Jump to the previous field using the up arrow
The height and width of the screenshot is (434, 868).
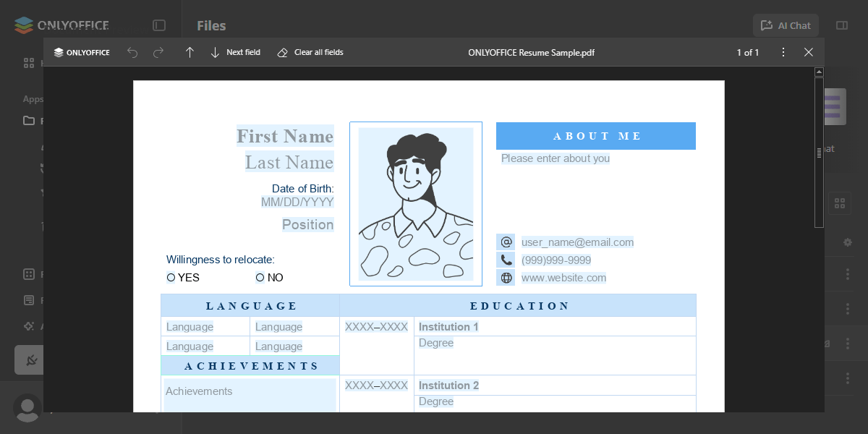point(190,52)
